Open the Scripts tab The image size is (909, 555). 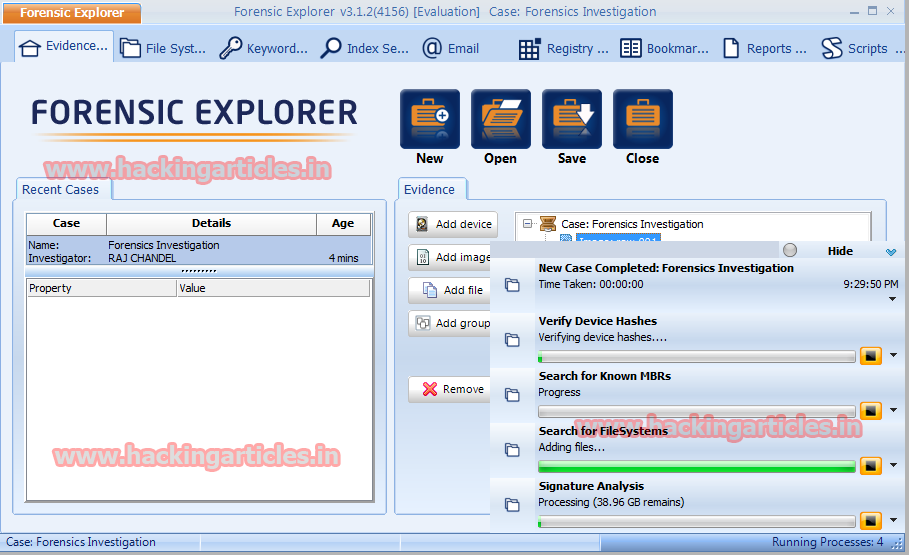[855, 49]
